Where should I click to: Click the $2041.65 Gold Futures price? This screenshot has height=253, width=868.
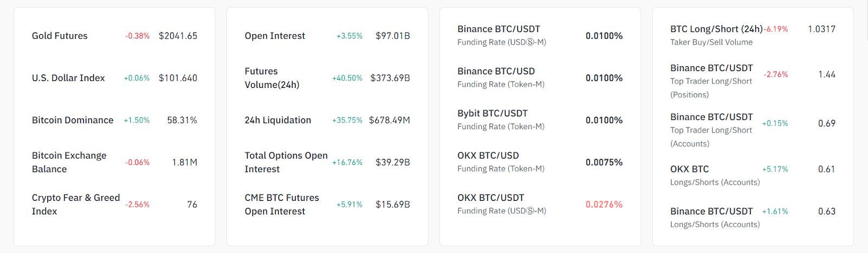(178, 36)
